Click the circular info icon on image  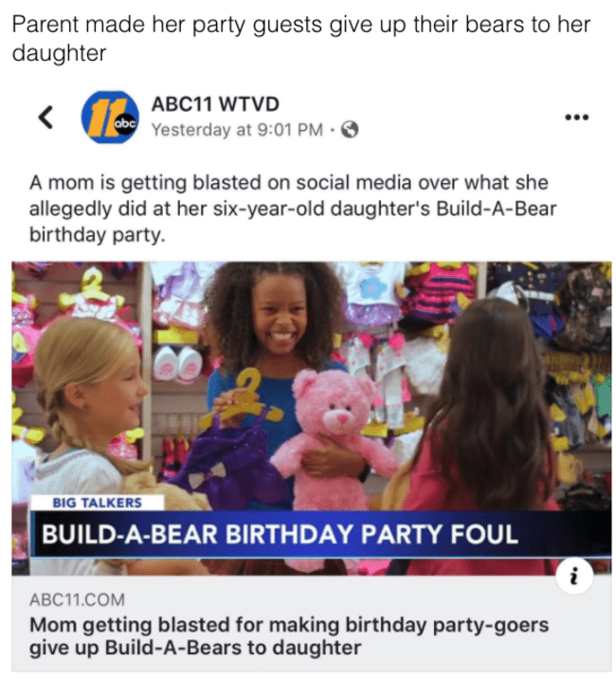click(574, 578)
